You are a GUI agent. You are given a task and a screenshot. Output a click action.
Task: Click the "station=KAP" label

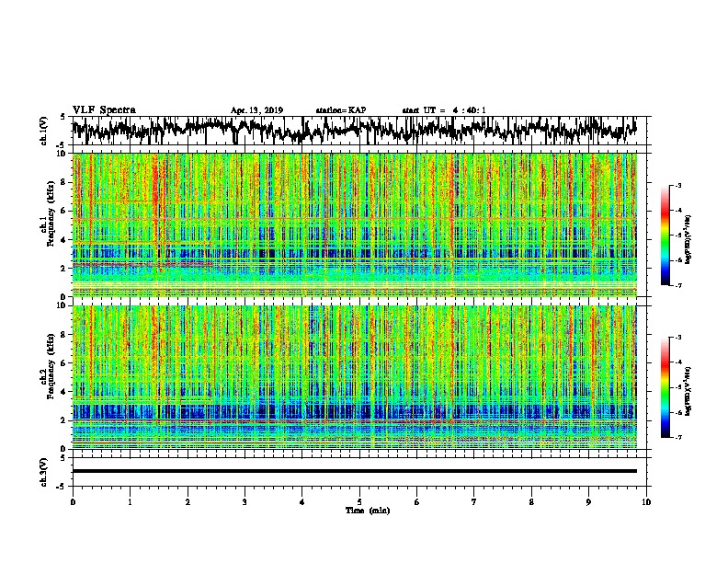click(341, 110)
